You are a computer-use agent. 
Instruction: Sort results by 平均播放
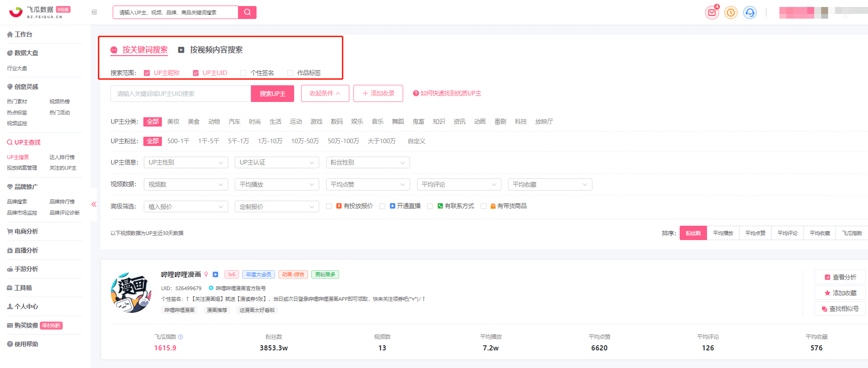tap(723, 233)
